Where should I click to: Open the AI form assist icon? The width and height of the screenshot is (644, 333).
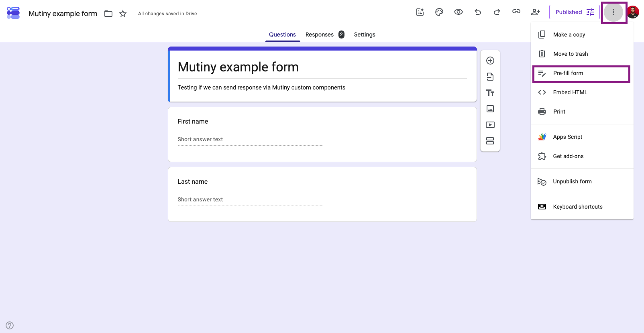(x=420, y=12)
